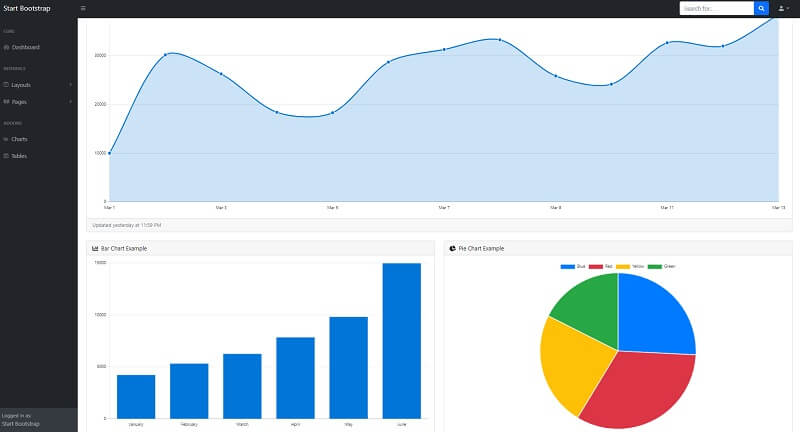Click the January bar in bar chart
The height and width of the screenshot is (432, 800).
[x=136, y=397]
